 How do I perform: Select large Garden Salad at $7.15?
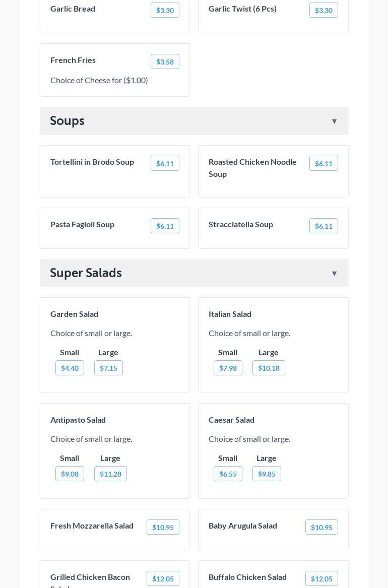(108, 368)
